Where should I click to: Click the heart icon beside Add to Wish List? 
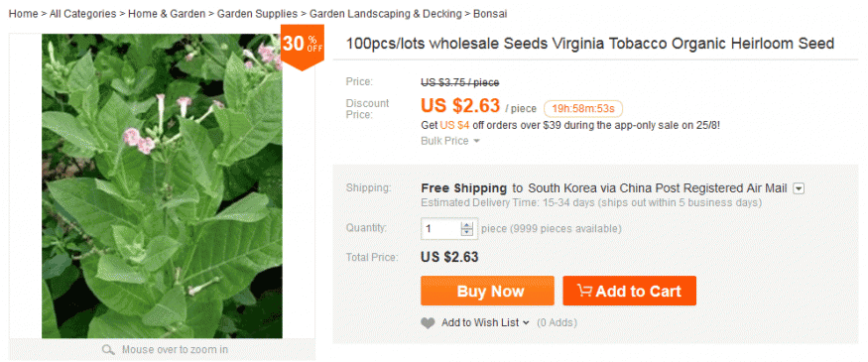tap(428, 322)
